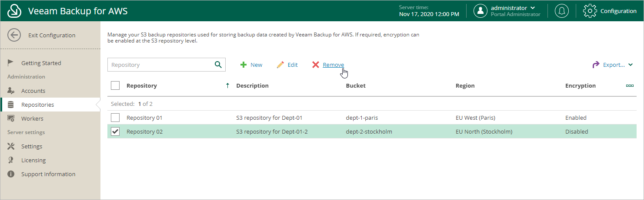The image size is (644, 200).
Task: Open Getting Started page
Action: coord(41,63)
